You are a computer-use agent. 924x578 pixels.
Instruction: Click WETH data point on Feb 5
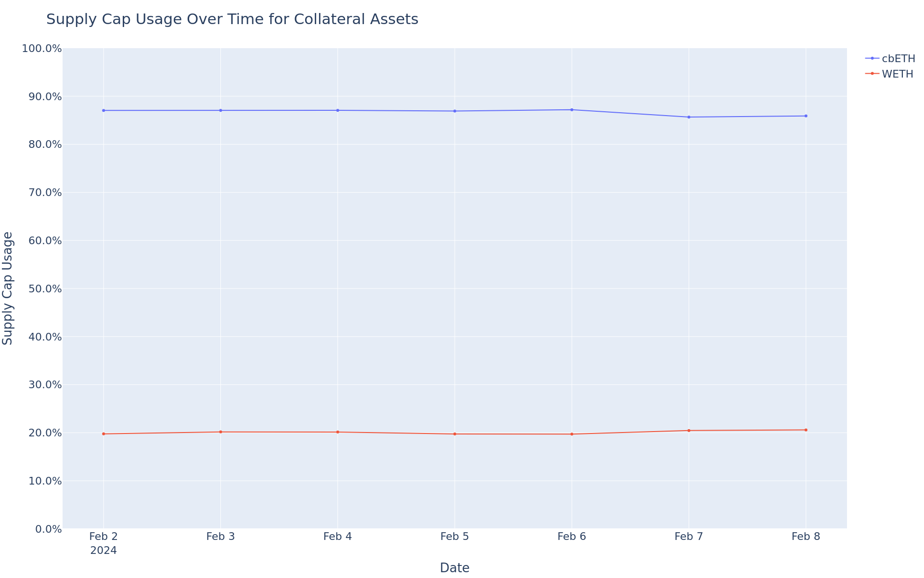[455, 434]
